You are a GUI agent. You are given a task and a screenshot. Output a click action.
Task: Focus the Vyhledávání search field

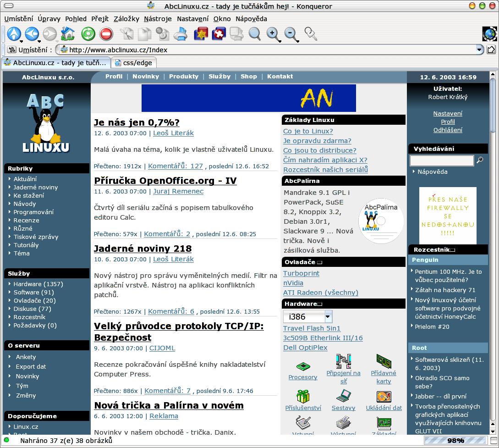[x=442, y=160]
